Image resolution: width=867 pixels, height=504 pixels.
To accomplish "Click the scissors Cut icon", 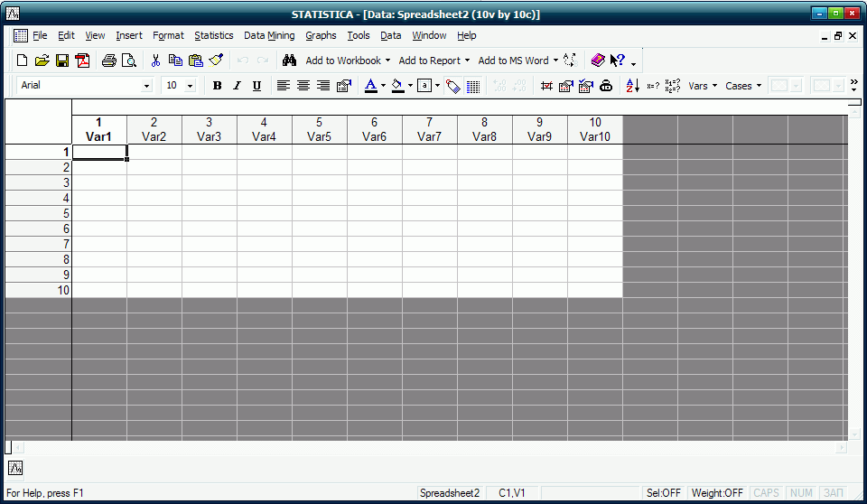I will [155, 61].
